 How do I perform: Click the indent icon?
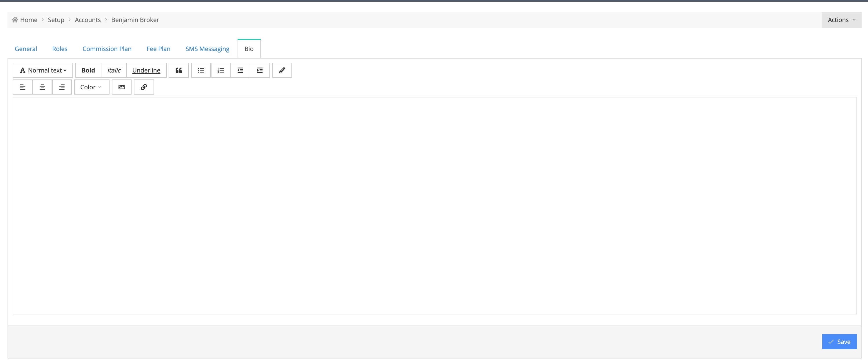(260, 70)
